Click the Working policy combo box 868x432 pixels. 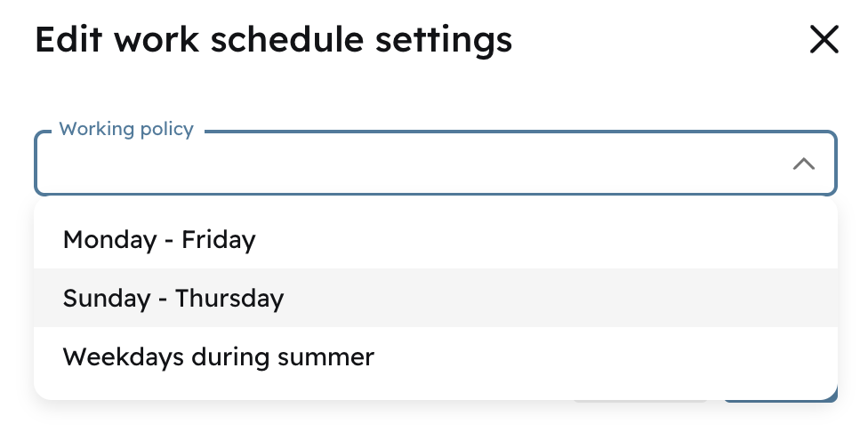tap(409, 164)
